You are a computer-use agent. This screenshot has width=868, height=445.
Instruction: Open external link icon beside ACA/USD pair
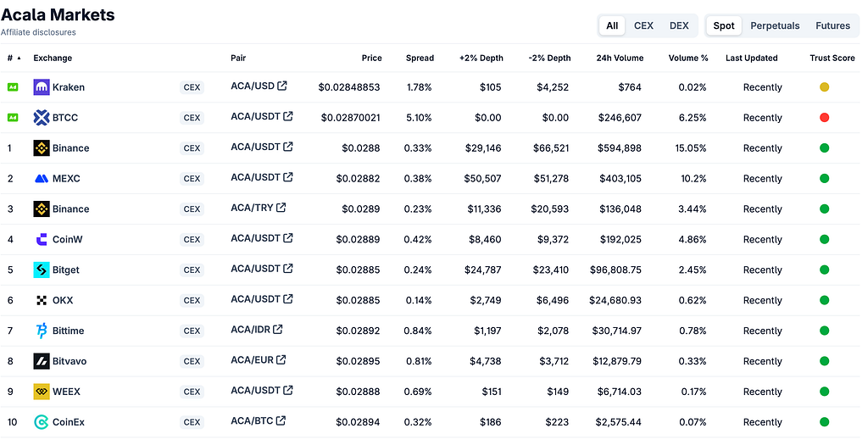282,86
